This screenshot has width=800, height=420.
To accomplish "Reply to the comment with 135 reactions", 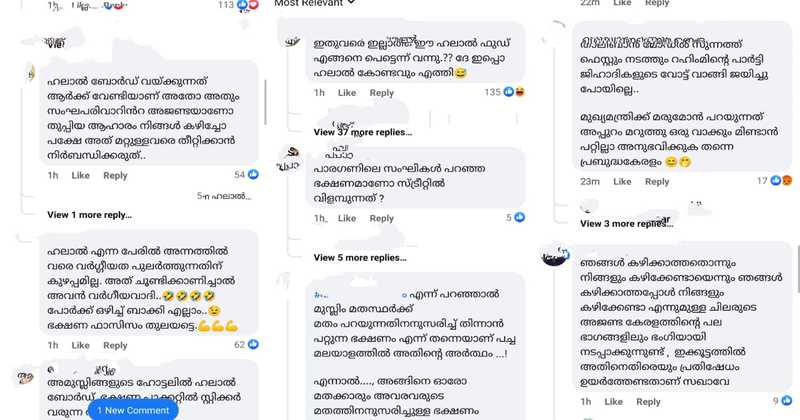I will click(382, 93).
